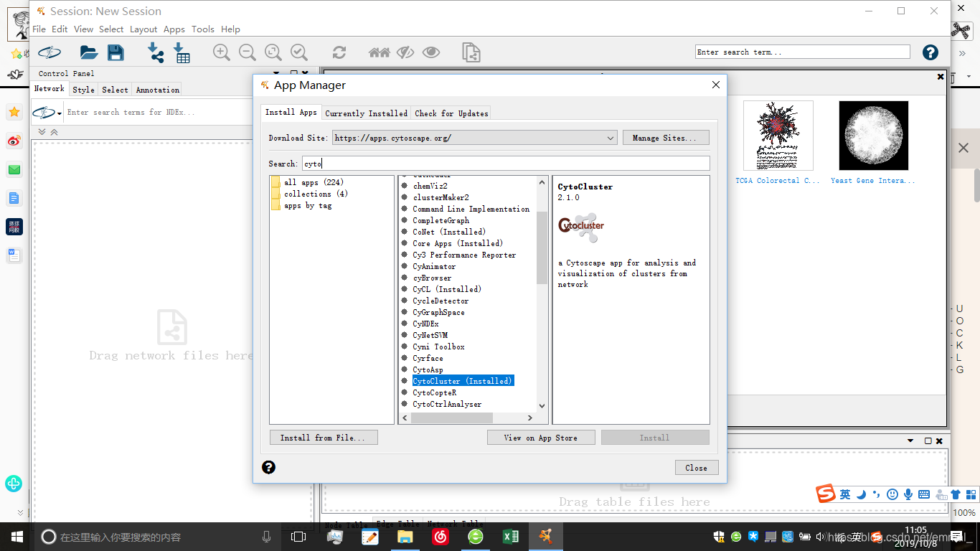Zoom in on the network view
The height and width of the screenshot is (551, 980).
tap(222, 52)
